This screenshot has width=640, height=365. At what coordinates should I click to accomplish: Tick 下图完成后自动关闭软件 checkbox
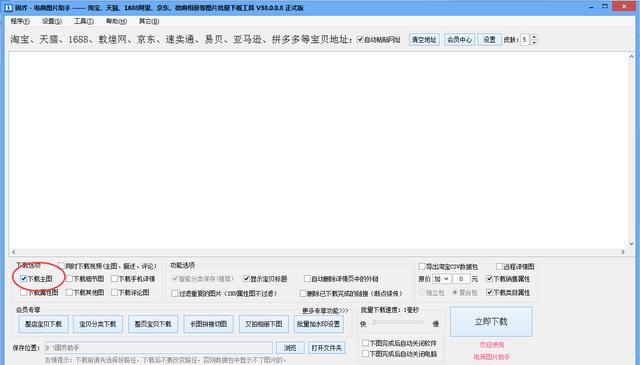[365, 343]
